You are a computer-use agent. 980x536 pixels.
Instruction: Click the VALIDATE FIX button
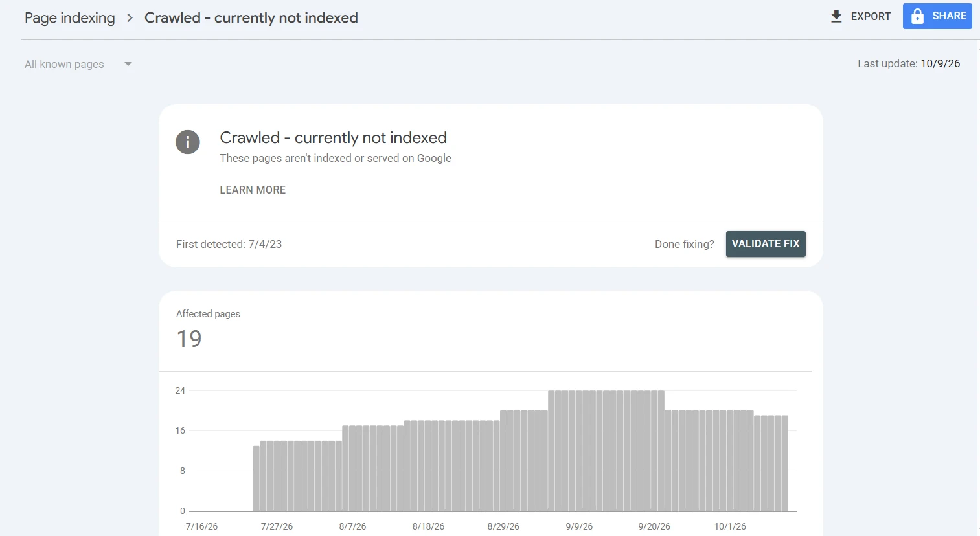pos(766,244)
